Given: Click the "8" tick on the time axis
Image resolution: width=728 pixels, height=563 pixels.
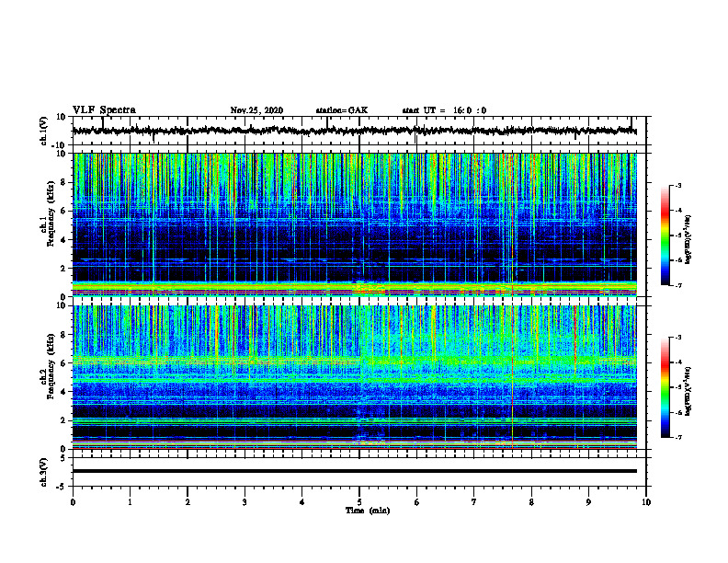Looking at the screenshot, I should pyautogui.click(x=531, y=502).
